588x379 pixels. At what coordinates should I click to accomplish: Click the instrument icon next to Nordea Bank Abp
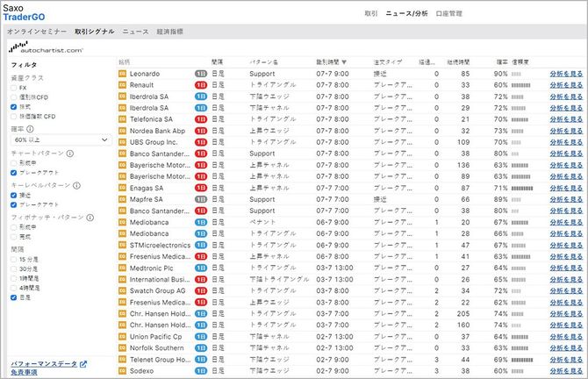click(122, 131)
